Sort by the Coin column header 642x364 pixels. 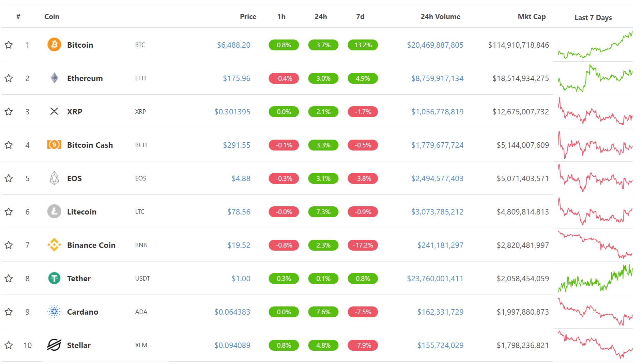[x=52, y=16]
